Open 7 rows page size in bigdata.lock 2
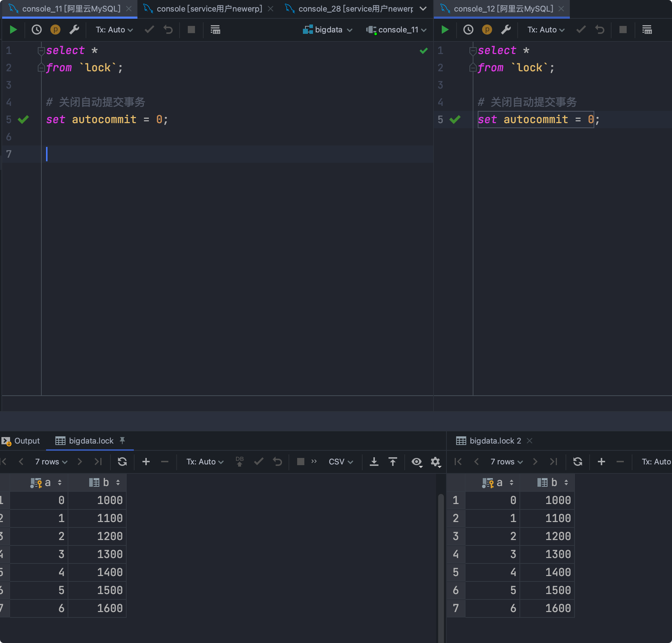672x643 pixels. pos(506,462)
